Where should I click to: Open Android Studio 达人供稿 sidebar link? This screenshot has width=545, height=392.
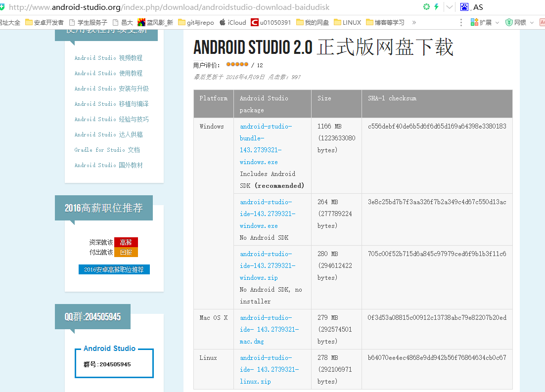(108, 134)
